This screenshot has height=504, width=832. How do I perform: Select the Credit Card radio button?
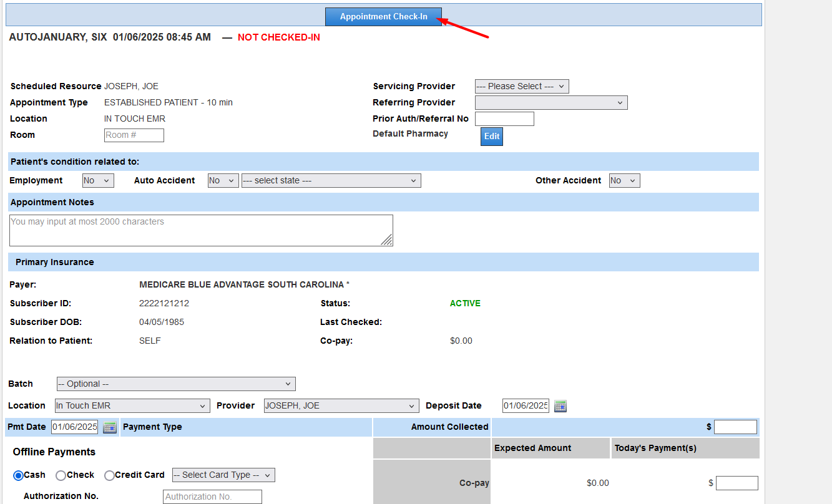point(110,475)
